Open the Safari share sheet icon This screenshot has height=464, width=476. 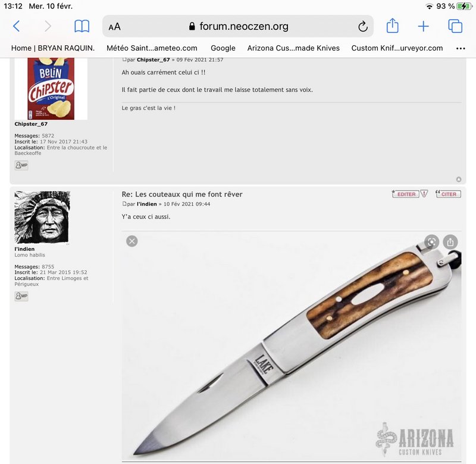coord(392,26)
